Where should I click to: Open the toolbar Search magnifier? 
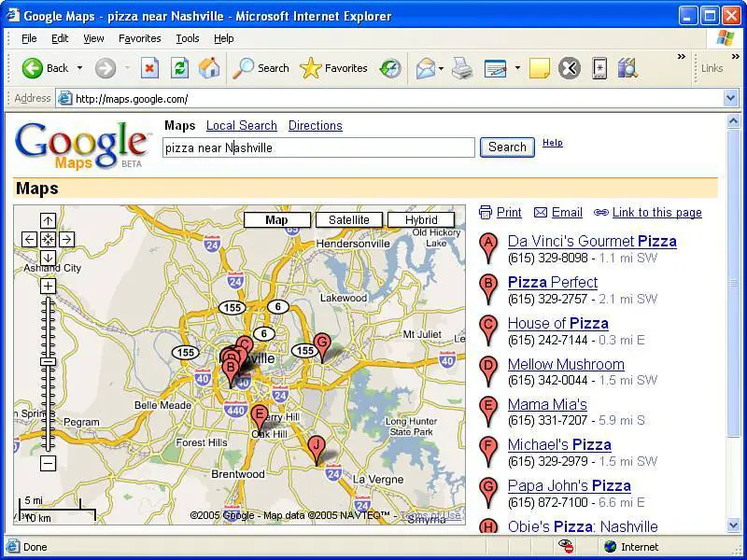(243, 68)
